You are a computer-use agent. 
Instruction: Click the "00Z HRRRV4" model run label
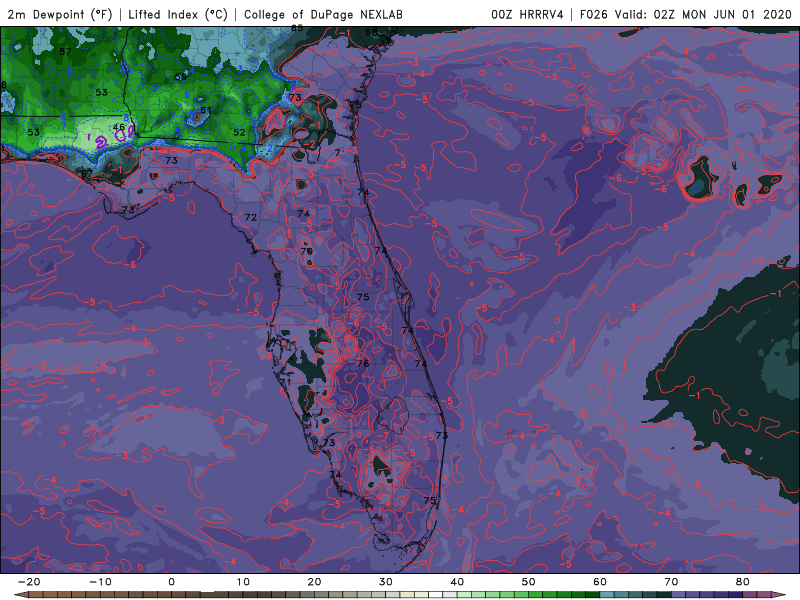[x=527, y=14]
